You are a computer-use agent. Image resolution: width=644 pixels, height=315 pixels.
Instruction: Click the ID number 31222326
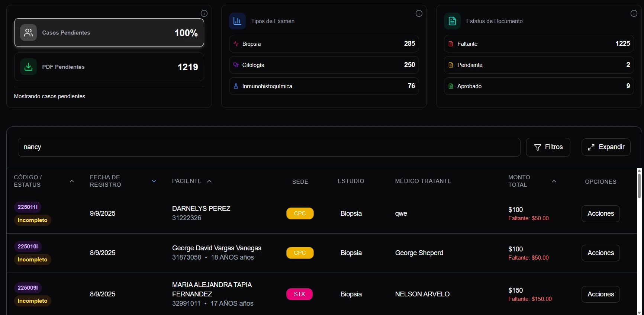[x=187, y=218]
